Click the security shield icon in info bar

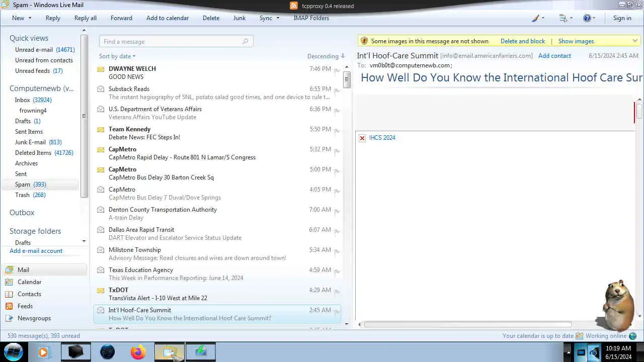[x=364, y=41]
